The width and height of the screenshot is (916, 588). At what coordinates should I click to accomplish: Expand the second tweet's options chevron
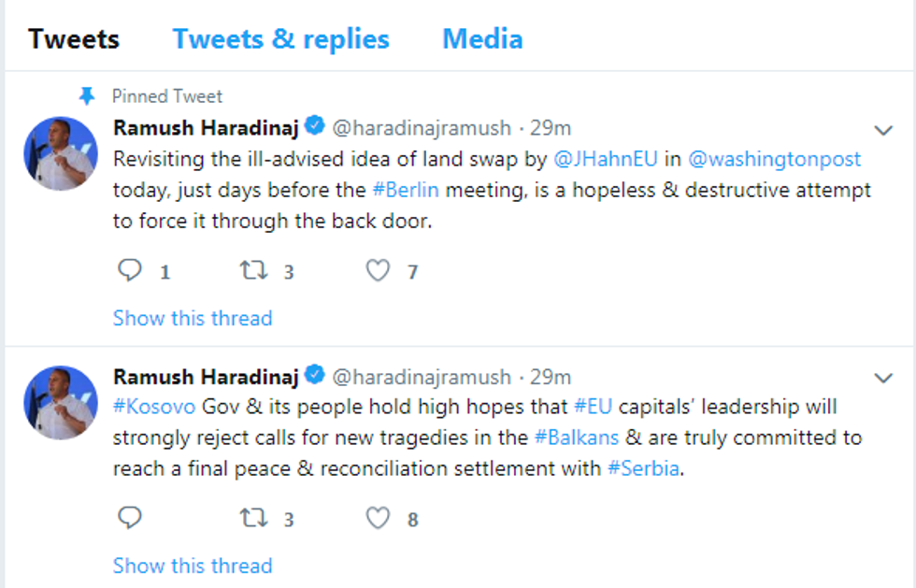[882, 379]
